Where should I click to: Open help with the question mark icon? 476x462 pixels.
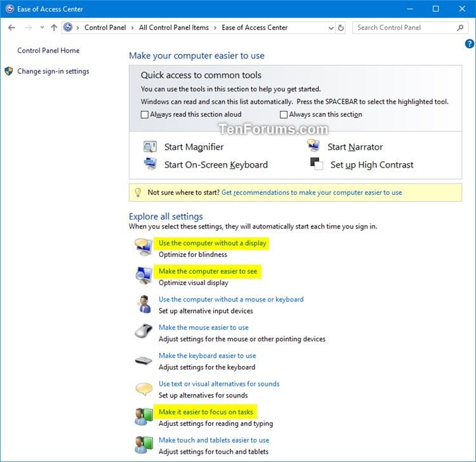pos(469,44)
